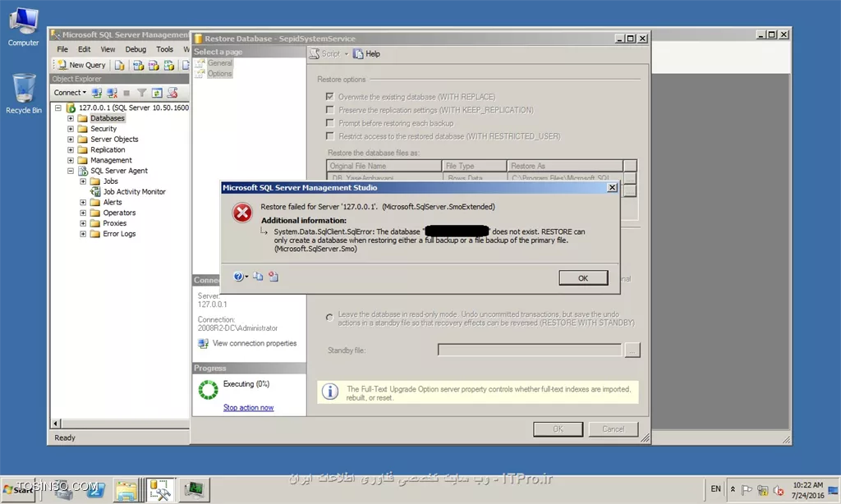Open the File menu
The image size is (841, 504).
[62, 49]
